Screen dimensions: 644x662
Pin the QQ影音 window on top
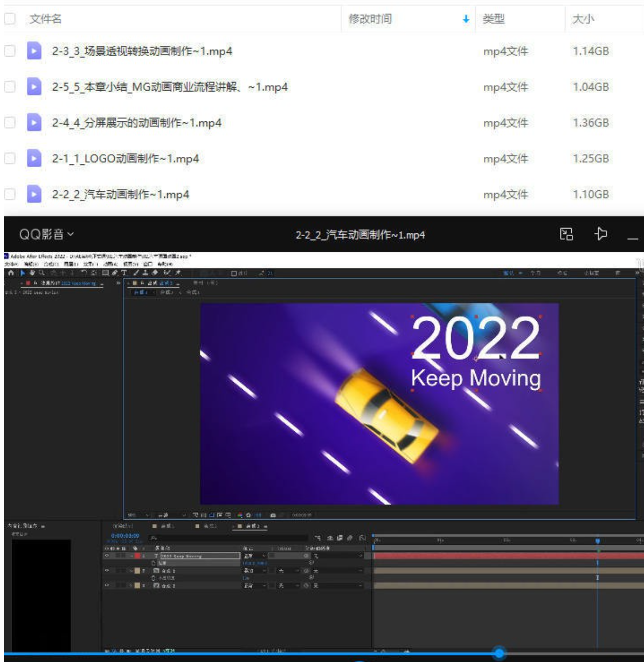click(x=601, y=234)
